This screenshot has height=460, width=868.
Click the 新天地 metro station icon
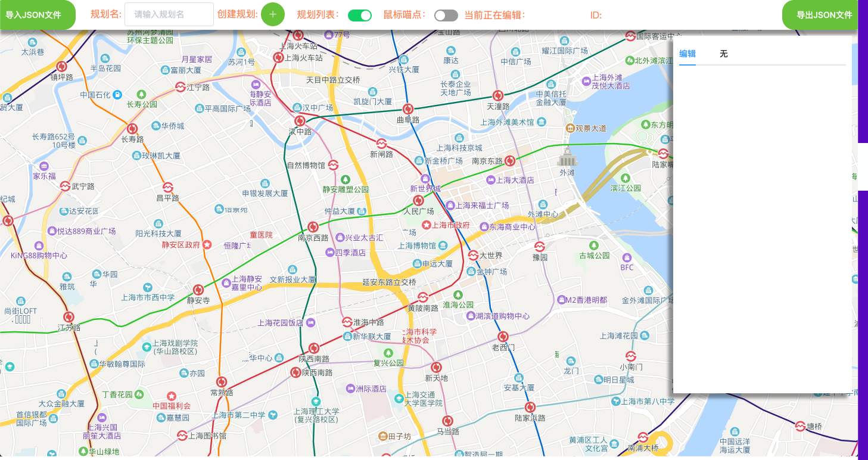click(436, 368)
